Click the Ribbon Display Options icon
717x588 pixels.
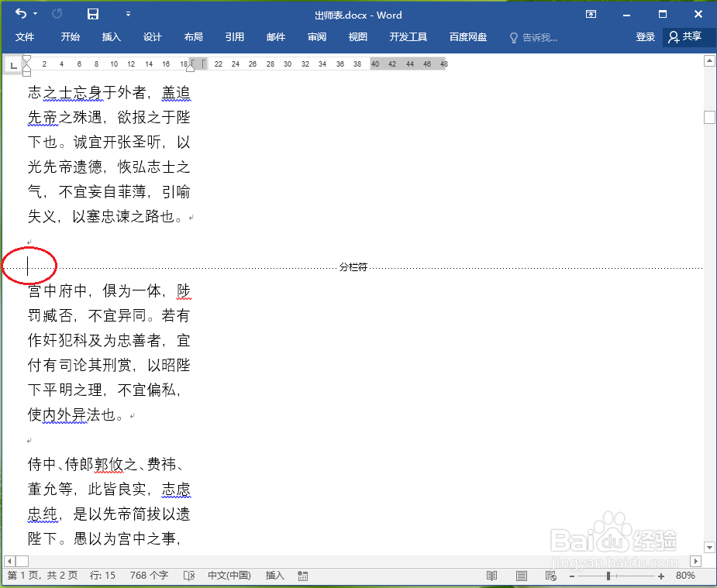pyautogui.click(x=591, y=14)
